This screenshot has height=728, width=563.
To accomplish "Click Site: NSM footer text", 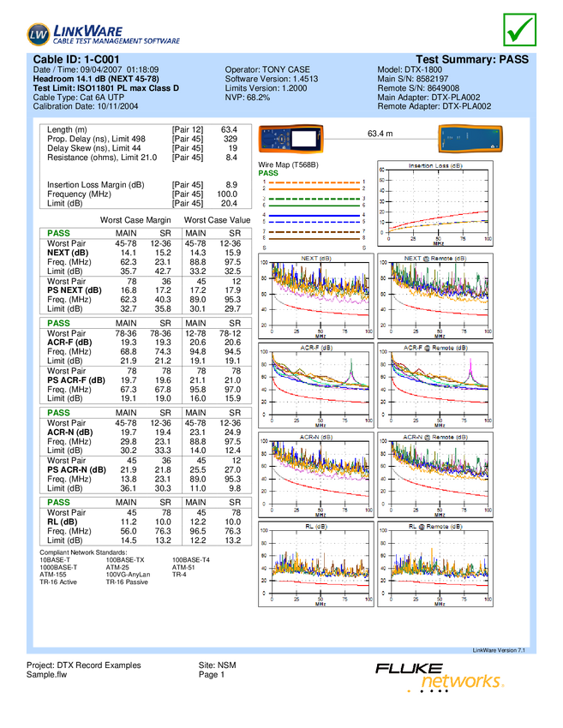I will [x=217, y=665].
